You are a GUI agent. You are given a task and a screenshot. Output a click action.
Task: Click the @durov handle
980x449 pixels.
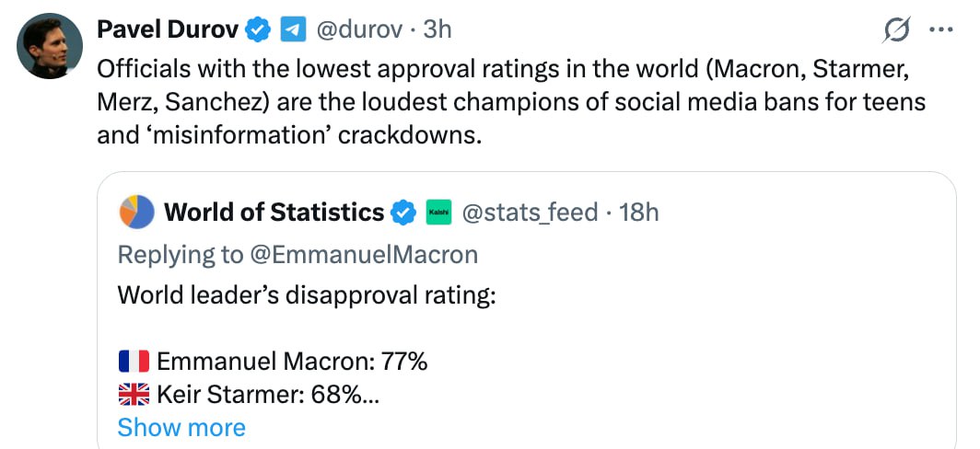tap(359, 29)
